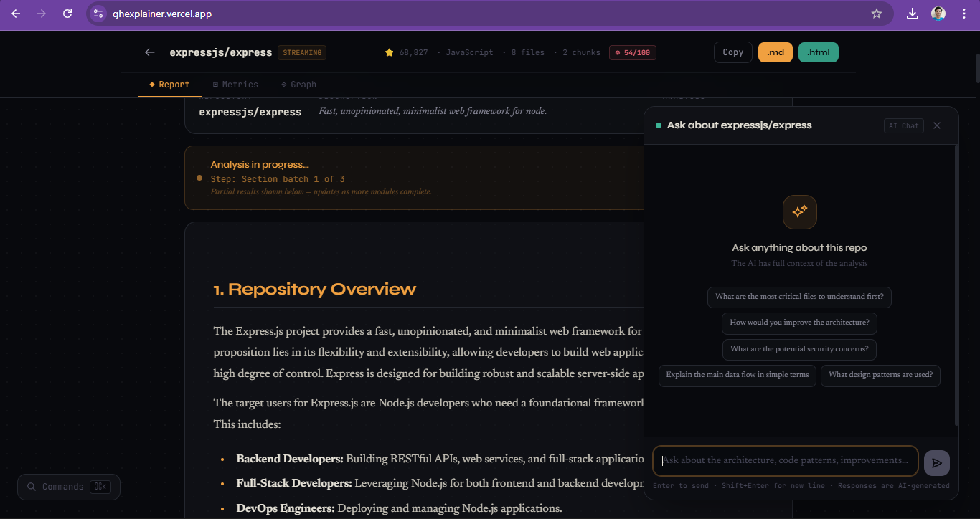The image size is (980, 519).
Task: Reload the page using the refresh icon
Action: (67, 13)
